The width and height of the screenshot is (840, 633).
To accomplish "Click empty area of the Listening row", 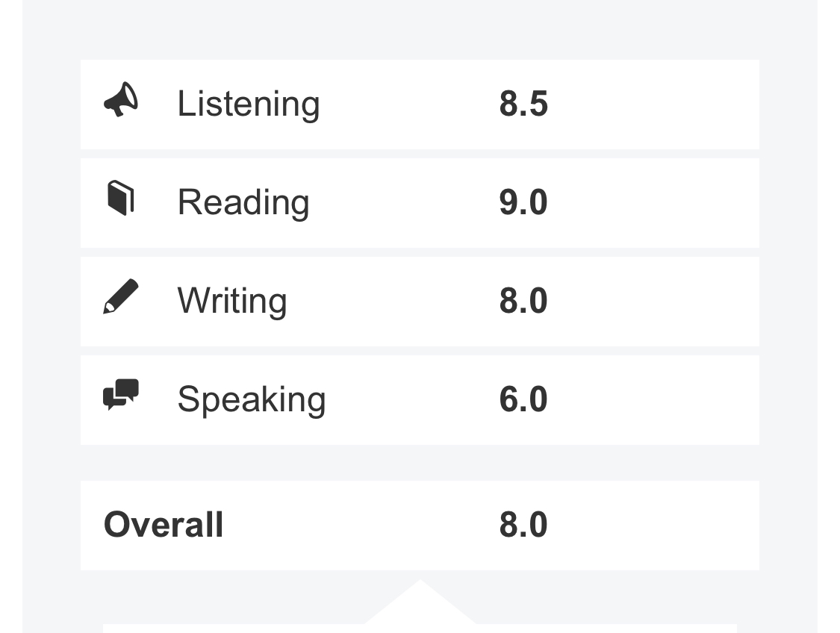I will click(x=653, y=105).
